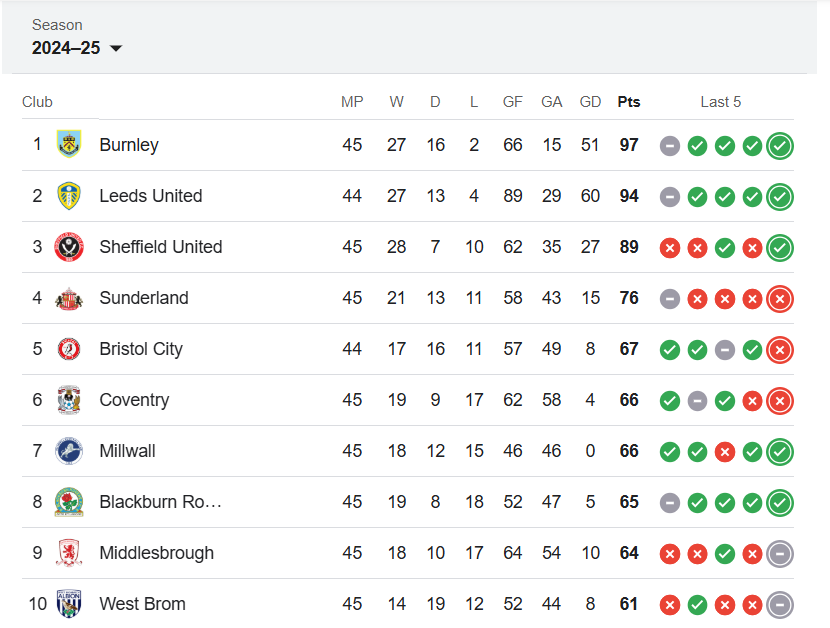The width and height of the screenshot is (830, 628).
Task: Click the Bristol City club crest
Action: point(69,349)
